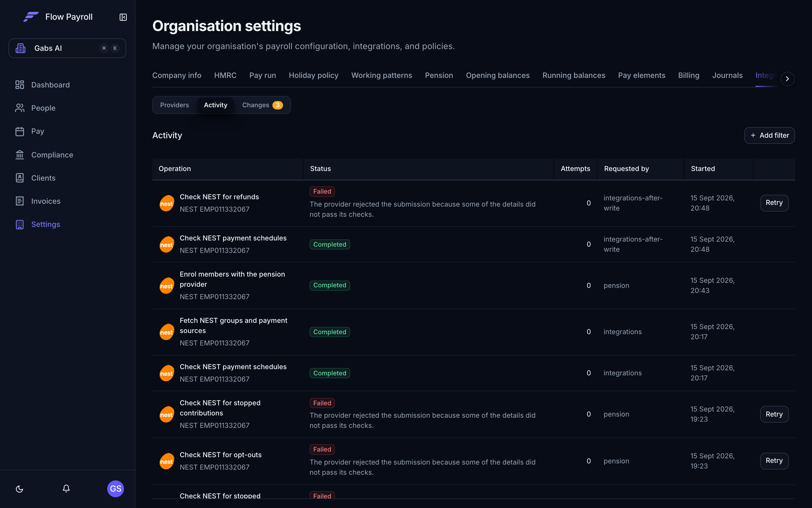
Task: Open the Gabs AI organisation switcher
Action: coord(67,48)
